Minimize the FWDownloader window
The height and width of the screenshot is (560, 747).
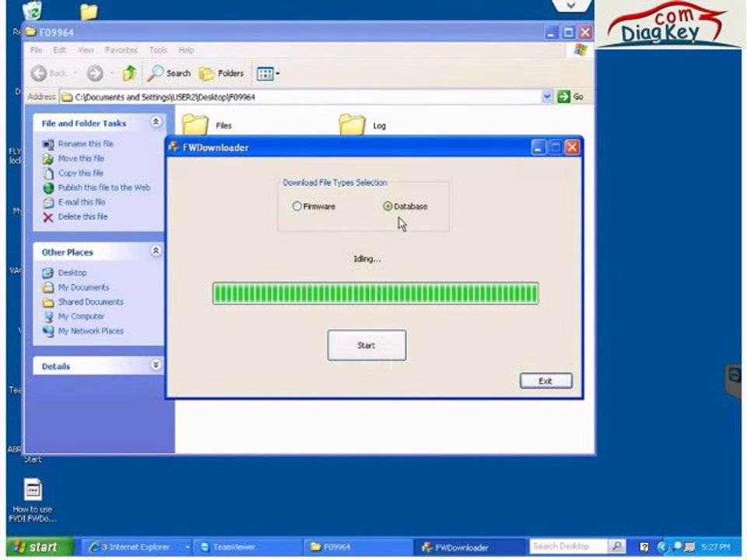538,147
